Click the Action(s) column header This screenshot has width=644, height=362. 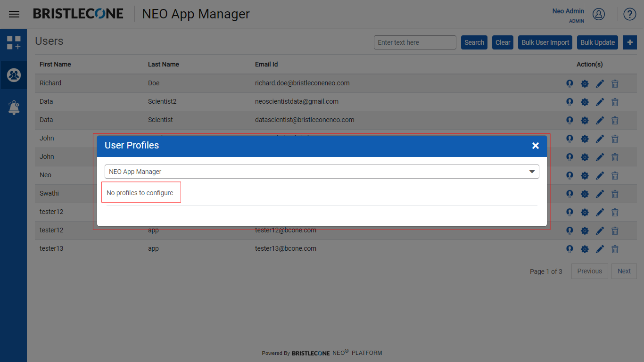[590, 64]
